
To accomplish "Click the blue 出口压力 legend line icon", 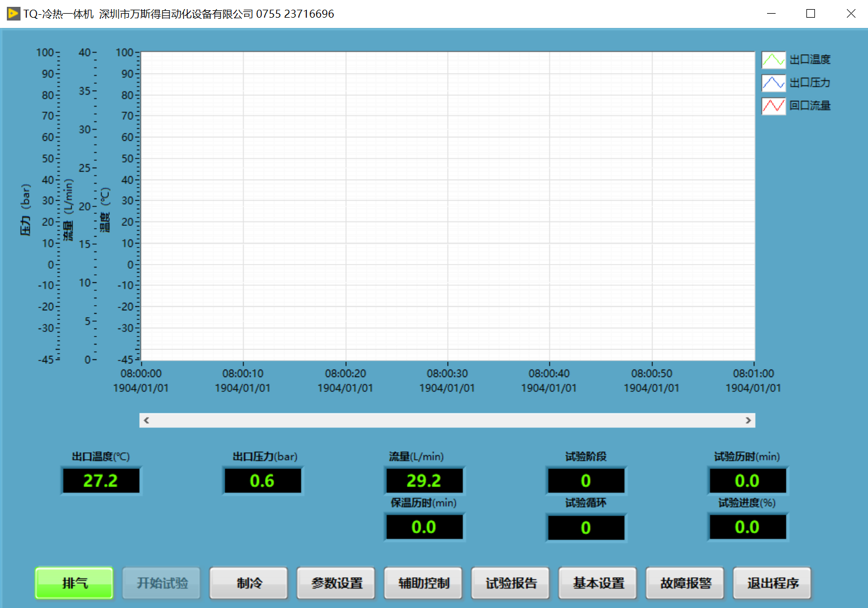I will [773, 83].
